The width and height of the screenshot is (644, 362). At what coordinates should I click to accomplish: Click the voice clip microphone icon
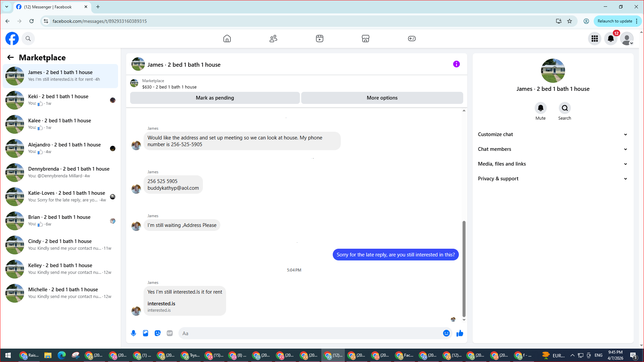(x=133, y=333)
